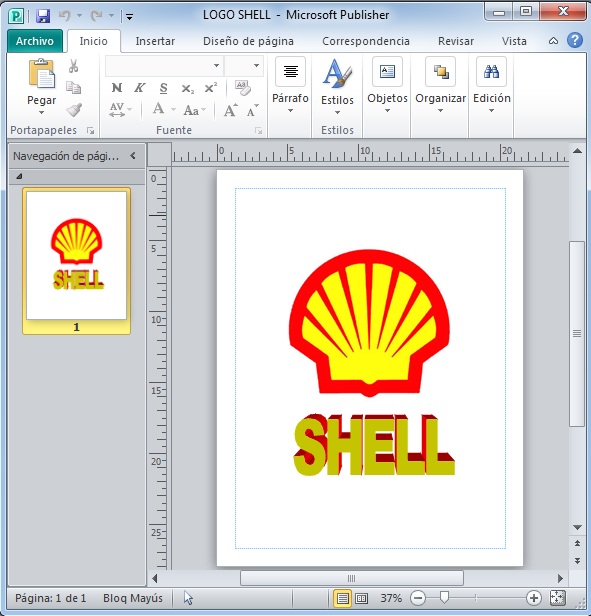This screenshot has width=591, height=616.
Task: Open the Publisher application icon menu
Action: [x=17, y=16]
